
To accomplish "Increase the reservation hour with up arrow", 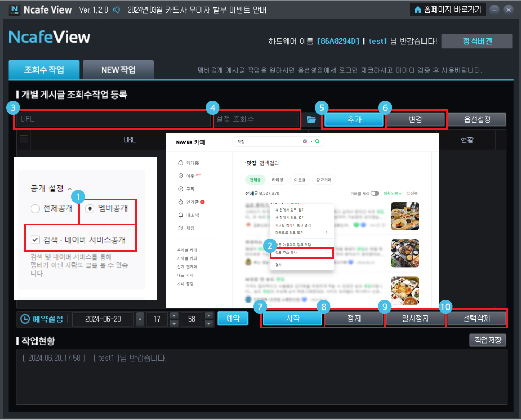I will coord(175,315).
